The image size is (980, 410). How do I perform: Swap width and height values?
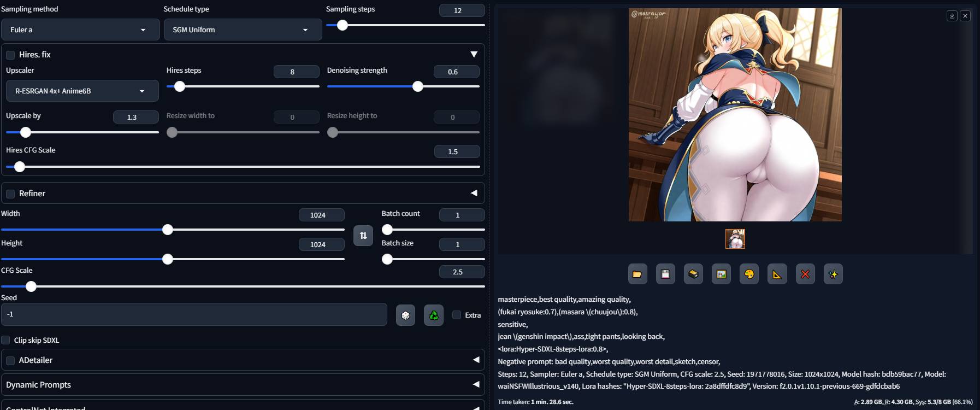coord(363,236)
